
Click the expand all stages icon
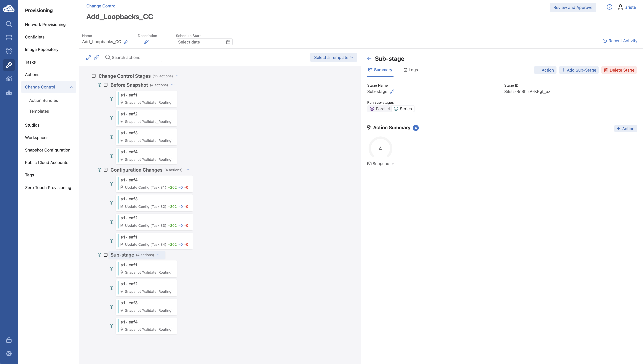pyautogui.click(x=89, y=57)
